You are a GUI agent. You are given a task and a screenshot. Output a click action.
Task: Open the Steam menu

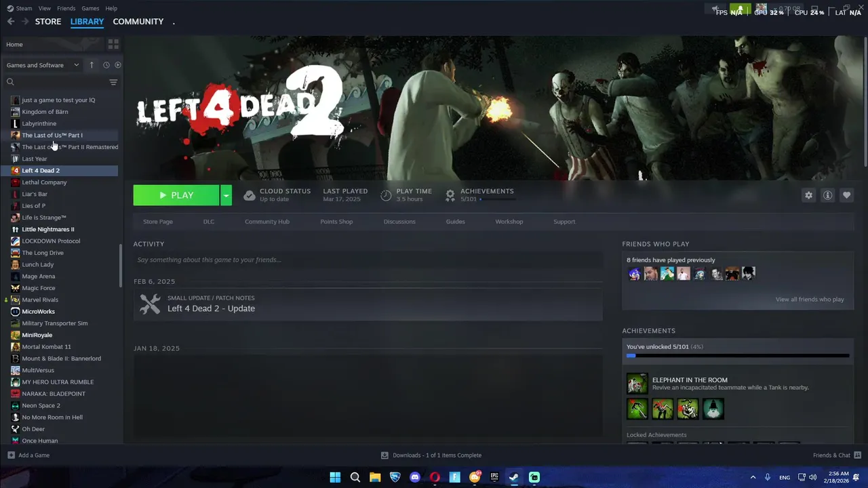[24, 8]
